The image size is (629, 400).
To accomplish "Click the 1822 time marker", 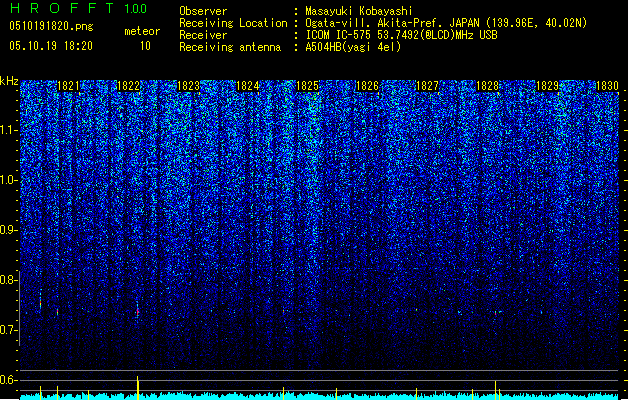I will click(128, 86).
